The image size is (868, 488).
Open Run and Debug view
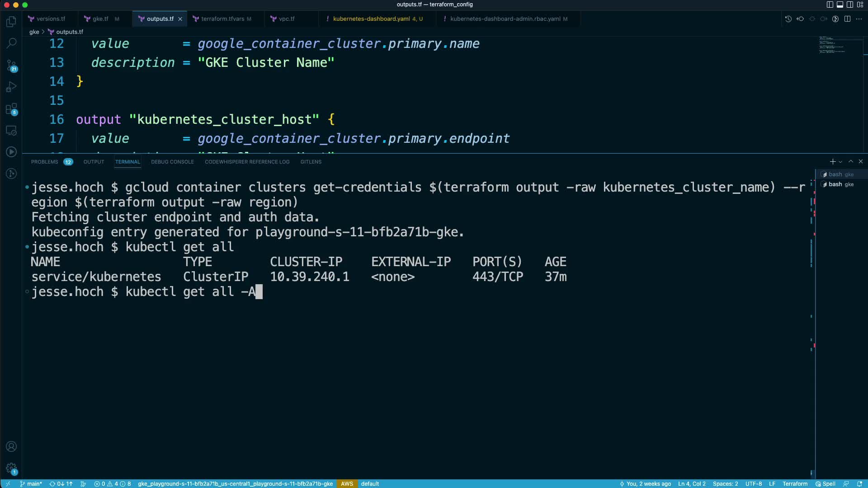11,87
